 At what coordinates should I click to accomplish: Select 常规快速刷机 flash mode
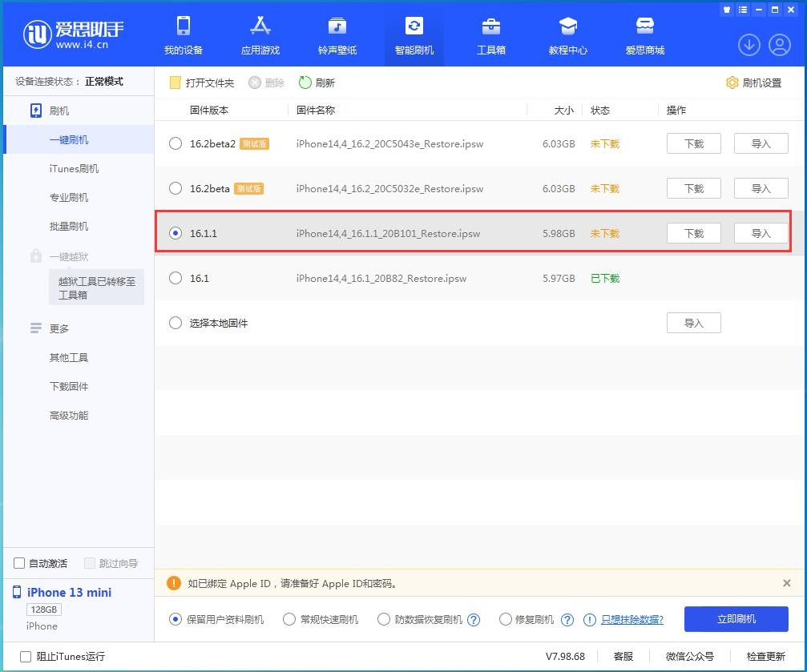[289, 619]
